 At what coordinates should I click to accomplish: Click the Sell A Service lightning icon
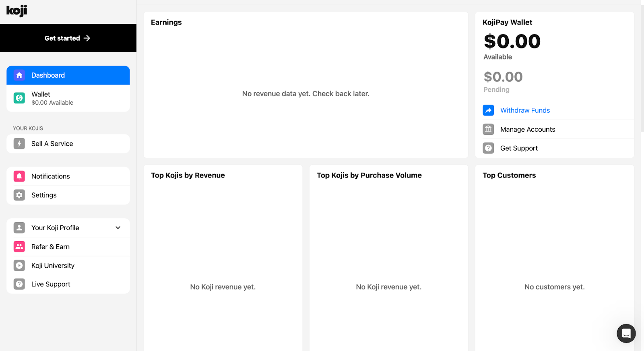pos(19,144)
